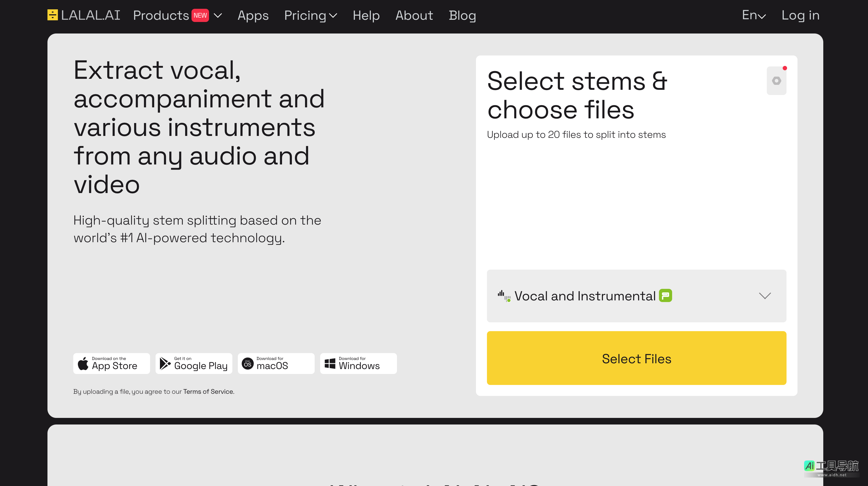868x486 pixels.
Task: Open the Terms of Service link
Action: pyautogui.click(x=208, y=391)
